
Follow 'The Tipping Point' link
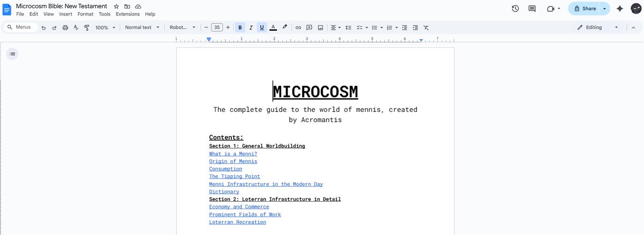(x=235, y=176)
